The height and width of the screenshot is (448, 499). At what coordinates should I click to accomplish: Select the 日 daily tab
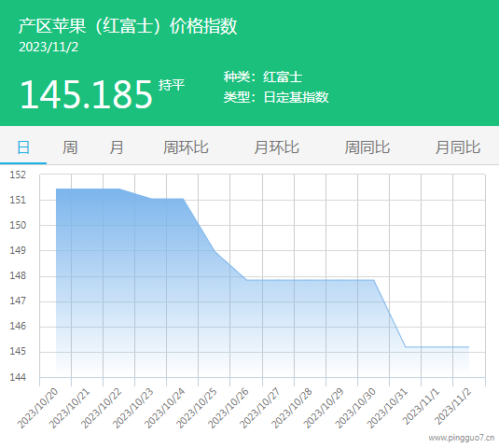23,147
